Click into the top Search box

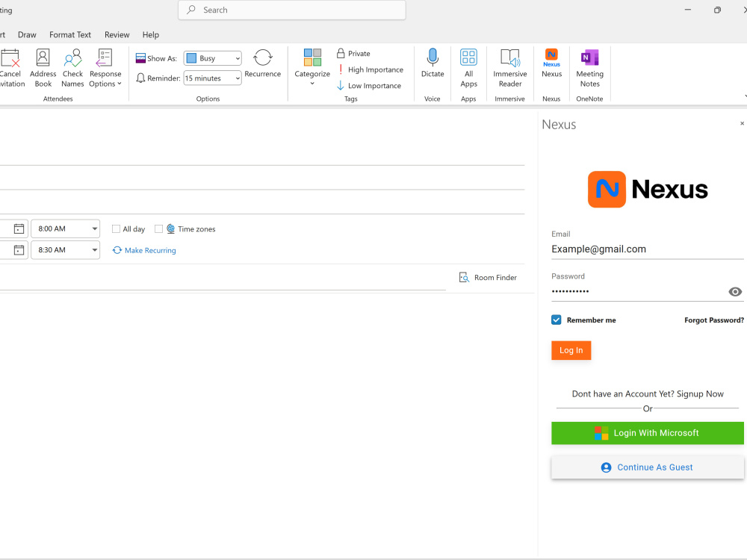pos(292,10)
